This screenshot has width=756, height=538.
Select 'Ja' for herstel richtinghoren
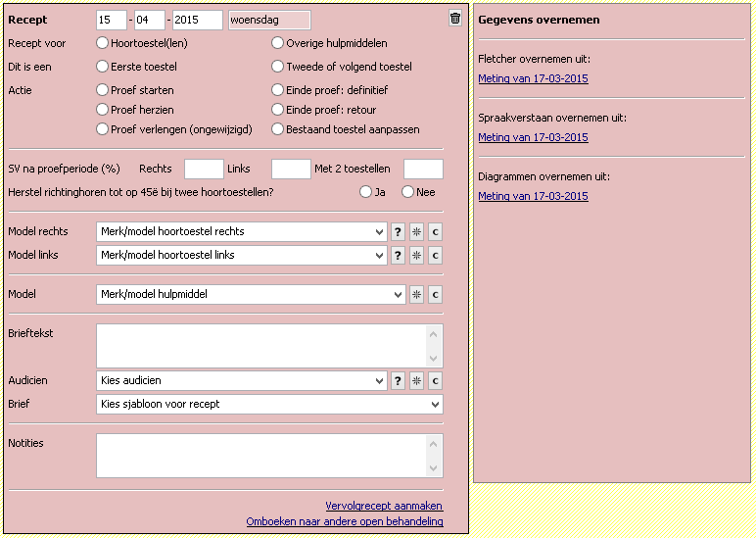click(x=366, y=192)
